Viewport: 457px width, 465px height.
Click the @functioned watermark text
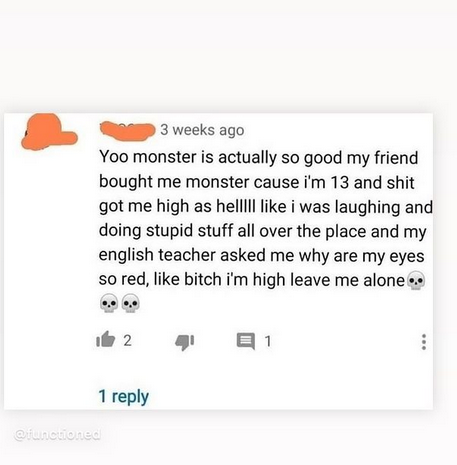coord(57,434)
